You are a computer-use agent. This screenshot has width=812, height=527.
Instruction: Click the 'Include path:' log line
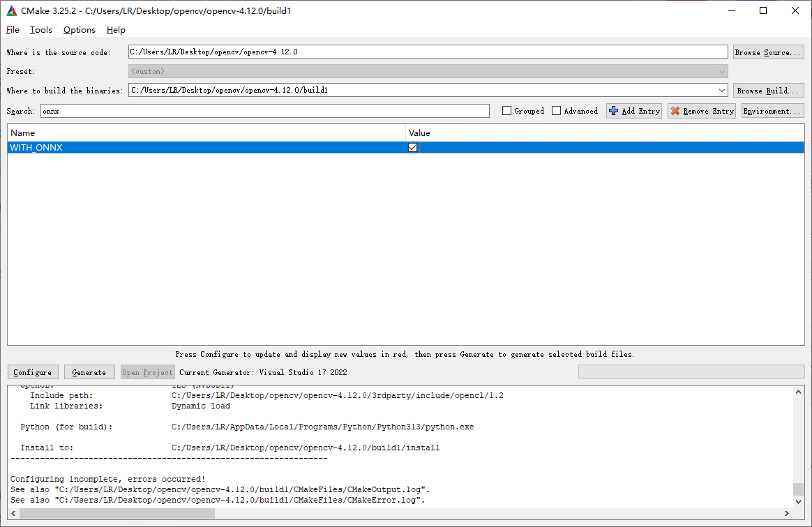tap(266, 395)
